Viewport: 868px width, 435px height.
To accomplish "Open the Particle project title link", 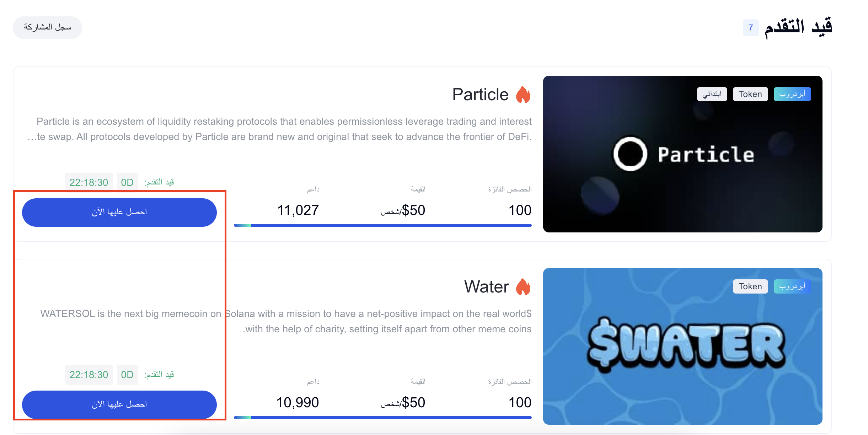I will point(480,95).
